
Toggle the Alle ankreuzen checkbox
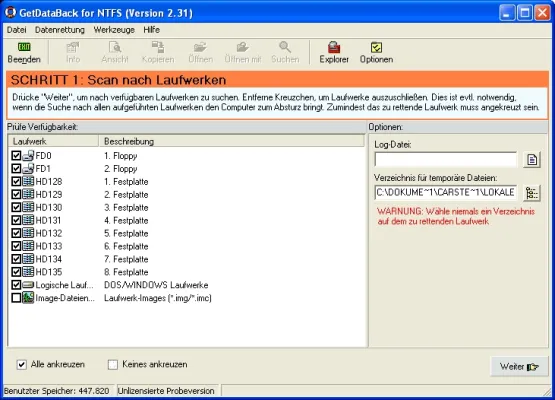click(22, 365)
